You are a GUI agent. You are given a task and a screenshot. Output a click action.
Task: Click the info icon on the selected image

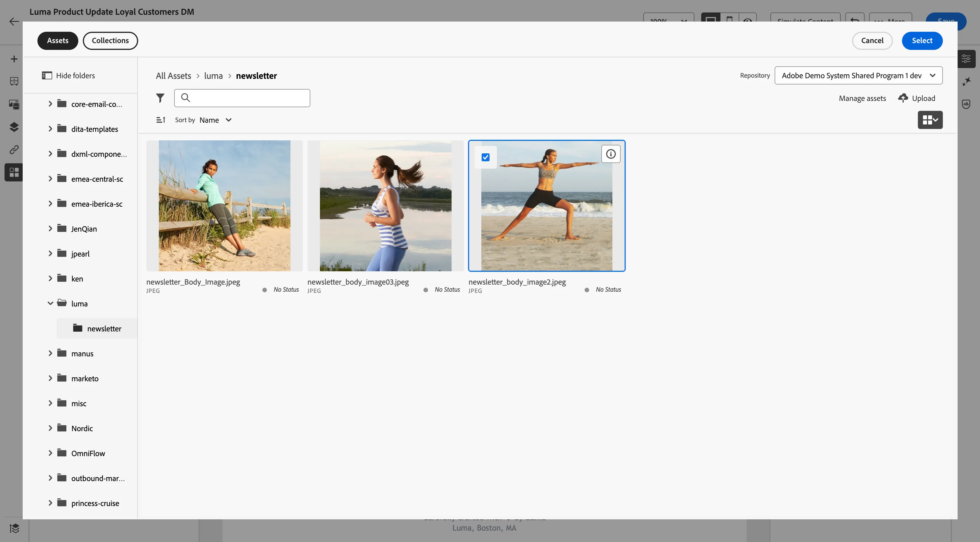(x=611, y=154)
